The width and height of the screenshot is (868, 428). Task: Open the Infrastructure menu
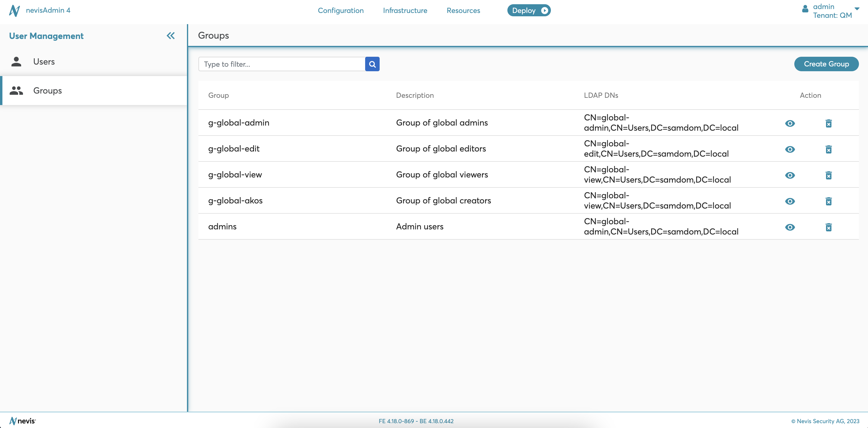tap(405, 10)
